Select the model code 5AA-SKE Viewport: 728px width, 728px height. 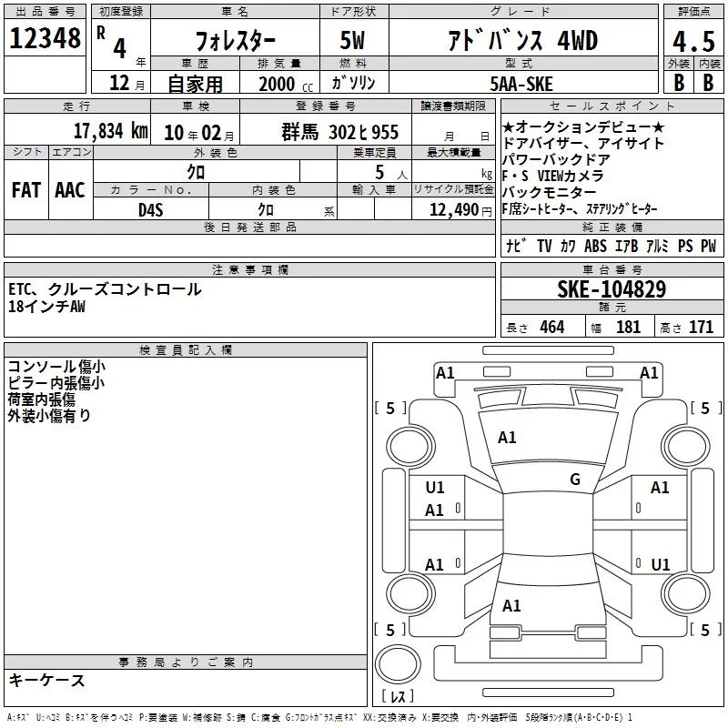pos(520,84)
